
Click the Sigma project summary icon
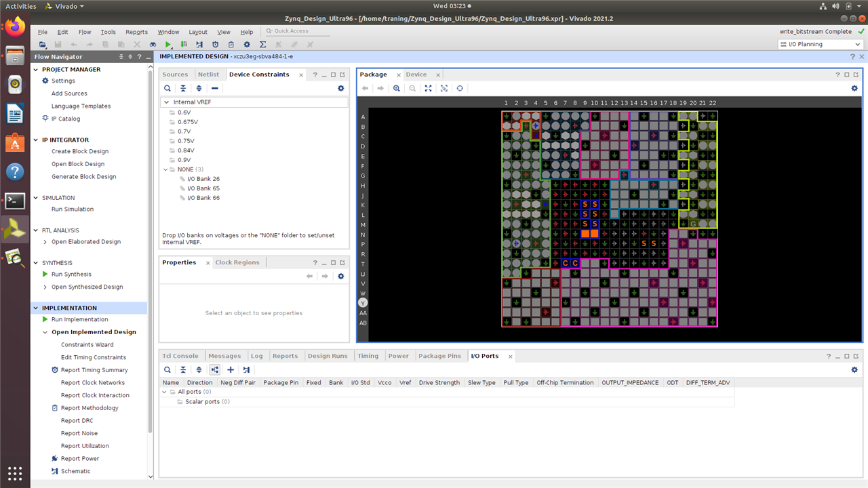click(262, 44)
